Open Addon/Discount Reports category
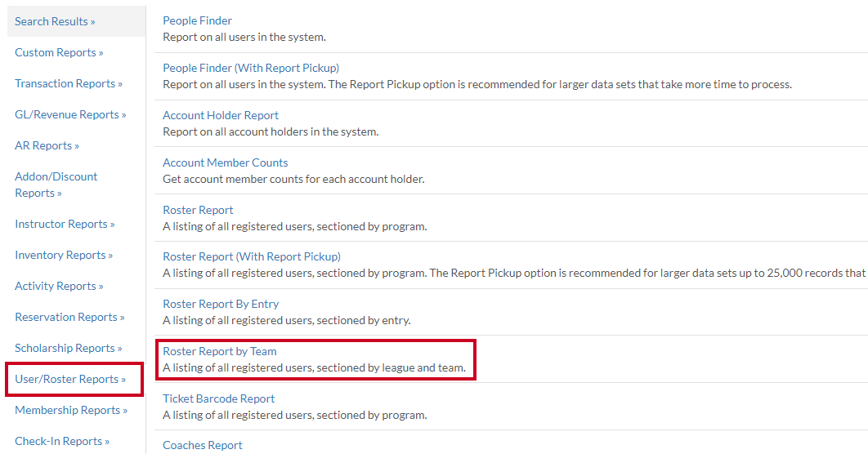Image resolution: width=868 pixels, height=454 pixels. tap(56, 185)
